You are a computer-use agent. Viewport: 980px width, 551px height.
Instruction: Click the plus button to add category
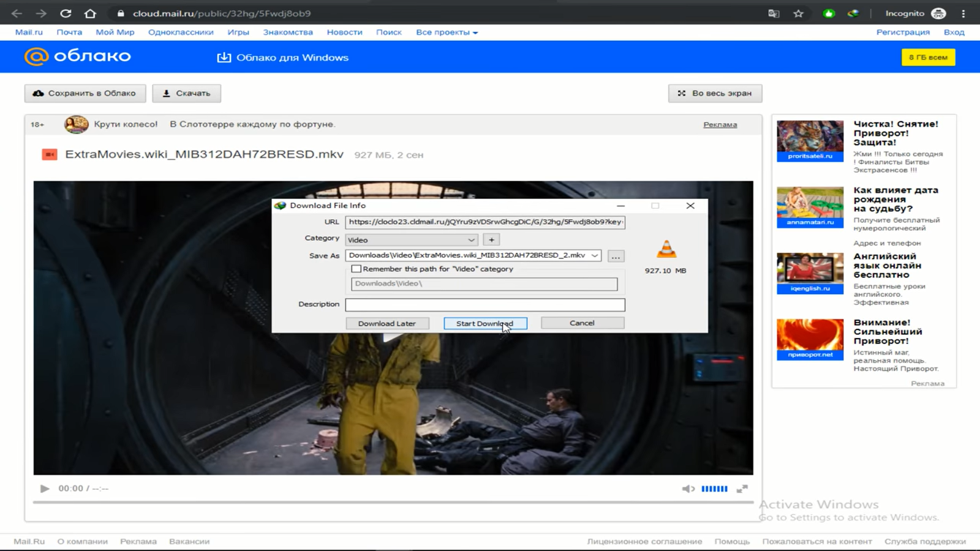[x=491, y=240]
